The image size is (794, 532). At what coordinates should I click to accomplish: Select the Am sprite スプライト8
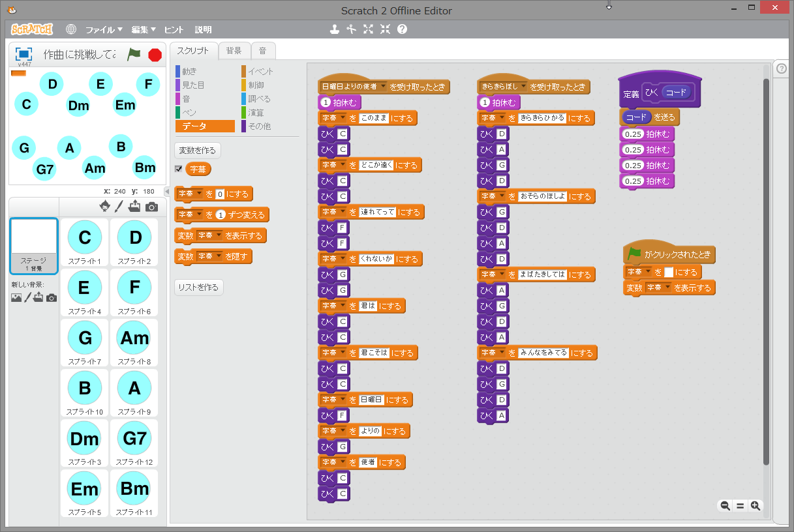coord(134,343)
